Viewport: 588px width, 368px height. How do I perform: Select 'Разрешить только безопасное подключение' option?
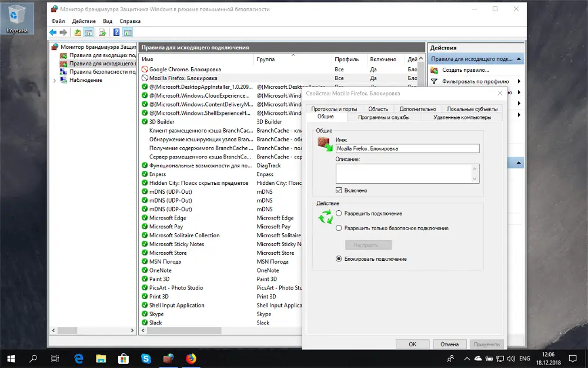pyautogui.click(x=339, y=228)
